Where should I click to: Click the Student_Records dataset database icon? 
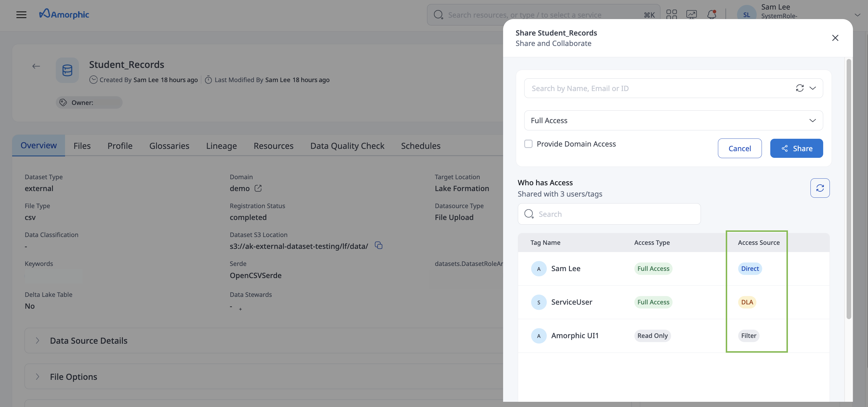(x=67, y=71)
